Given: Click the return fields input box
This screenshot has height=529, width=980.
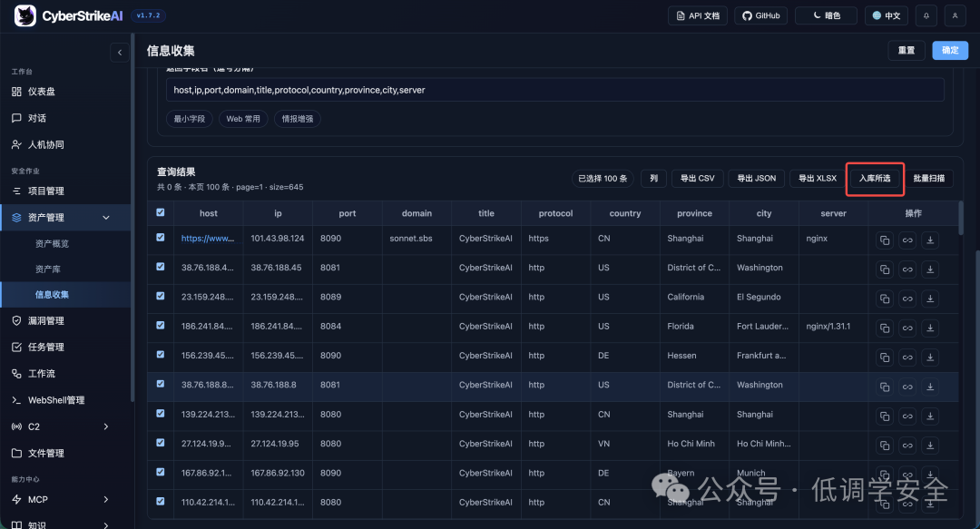Looking at the screenshot, I should [554, 90].
